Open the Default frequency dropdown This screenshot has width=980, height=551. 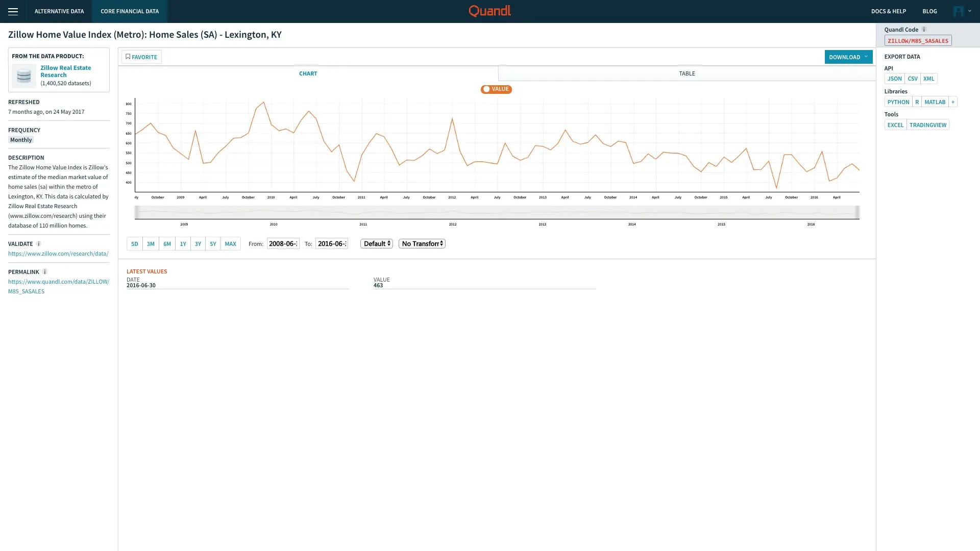377,244
